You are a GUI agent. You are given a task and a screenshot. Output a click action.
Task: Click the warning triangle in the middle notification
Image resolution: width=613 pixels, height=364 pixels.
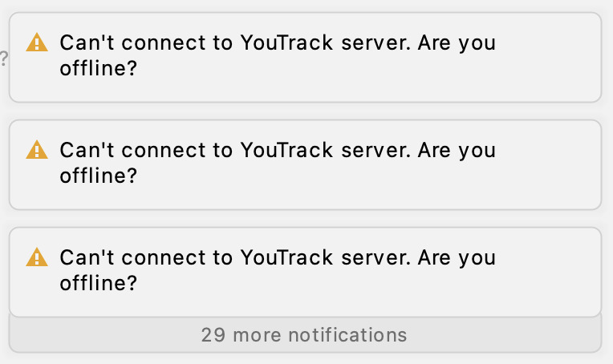pyautogui.click(x=37, y=150)
